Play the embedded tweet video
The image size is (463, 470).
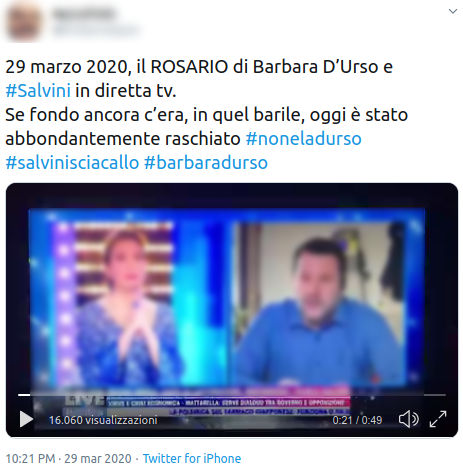click(x=26, y=419)
